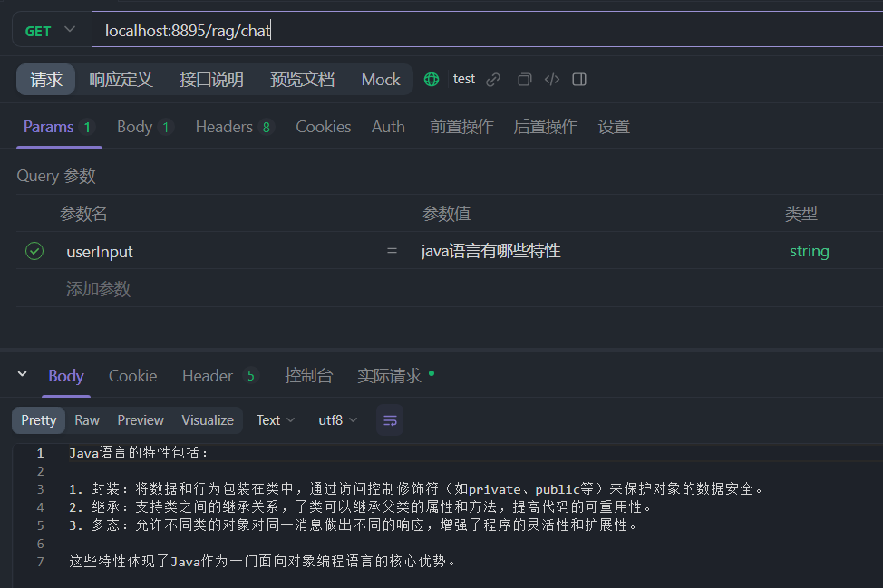Click the test environment name

[x=464, y=79]
